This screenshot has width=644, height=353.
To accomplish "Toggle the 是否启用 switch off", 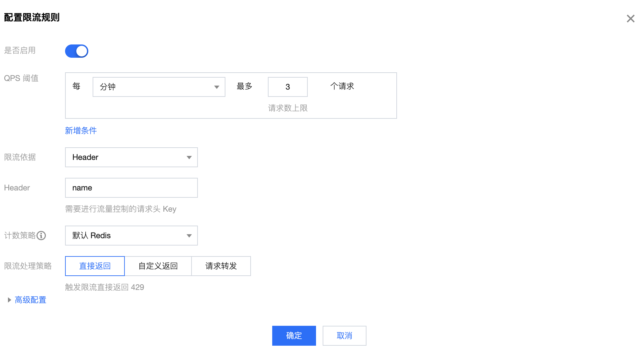I will pyautogui.click(x=77, y=51).
